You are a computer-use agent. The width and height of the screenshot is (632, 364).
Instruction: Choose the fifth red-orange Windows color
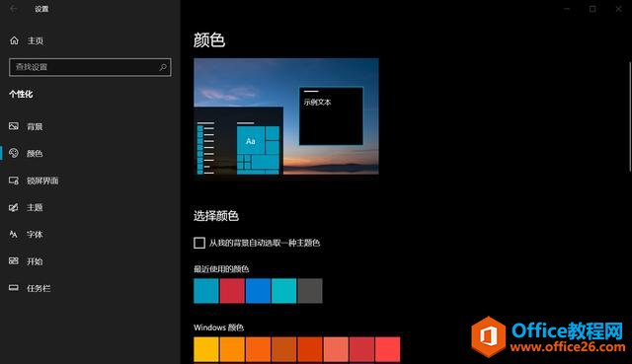tap(310, 349)
